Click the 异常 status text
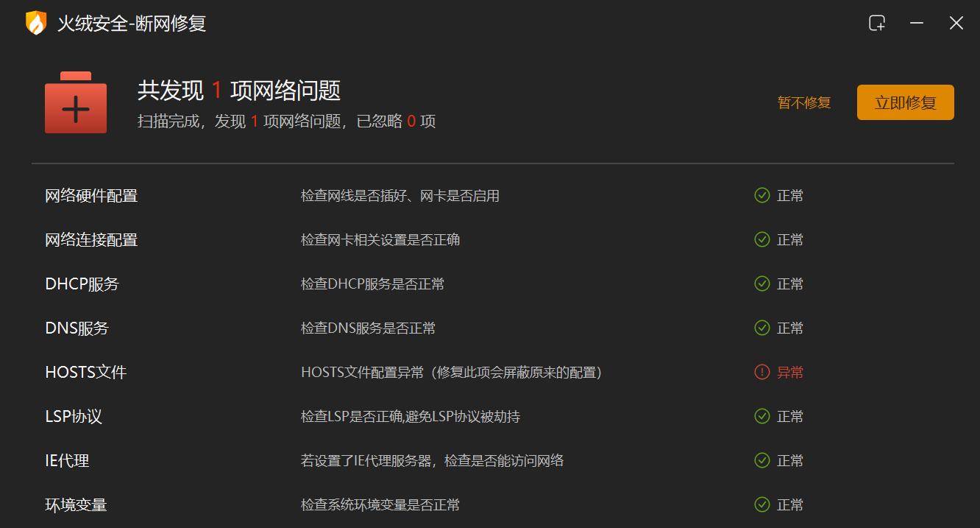 click(x=790, y=373)
